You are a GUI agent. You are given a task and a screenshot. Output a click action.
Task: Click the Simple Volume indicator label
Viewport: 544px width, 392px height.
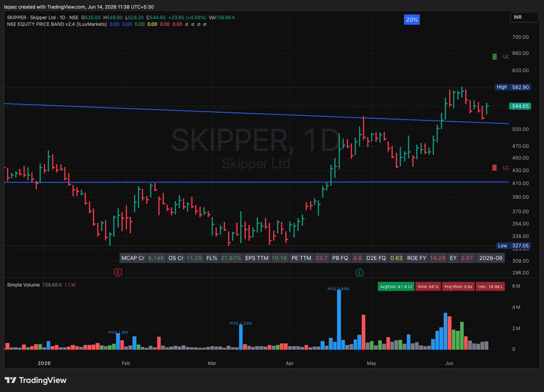24,284
